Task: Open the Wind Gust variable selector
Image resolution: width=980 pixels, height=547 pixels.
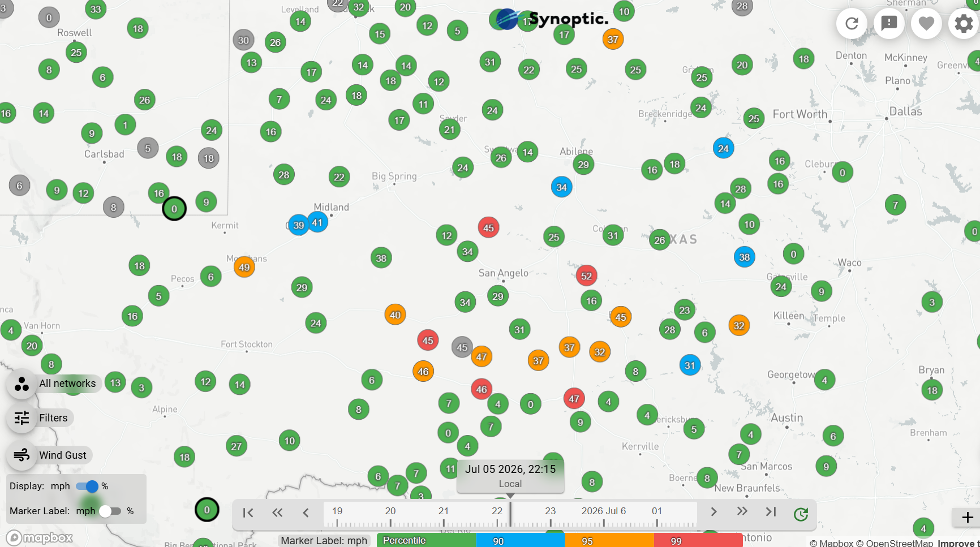Action: [x=49, y=455]
